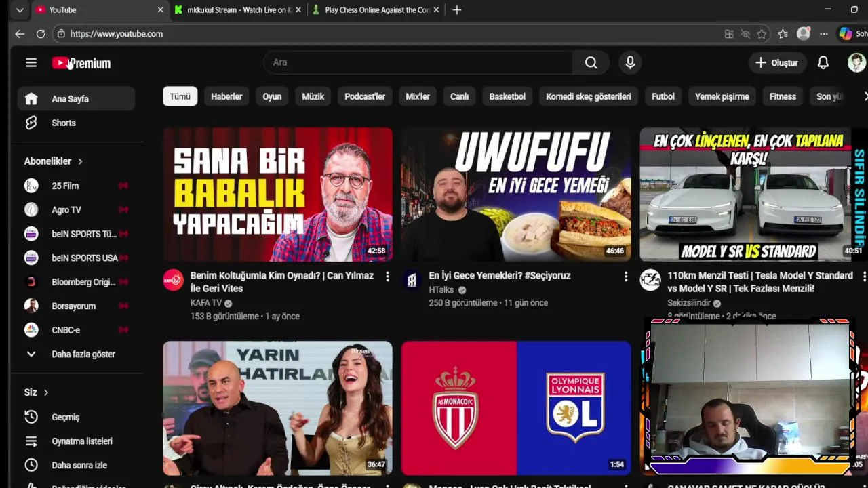Select the Tümü filter chip
The image size is (868, 488).
click(x=180, y=96)
